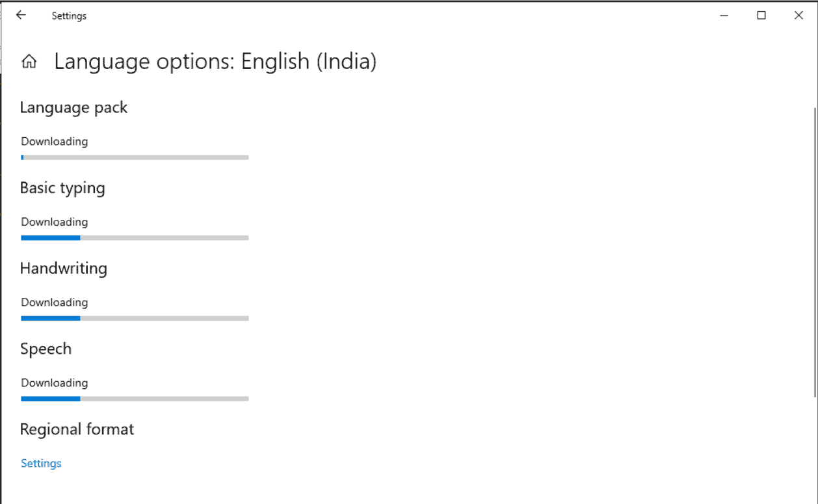Click the Downloading label under Handwriting
The width and height of the screenshot is (818, 504).
pyautogui.click(x=54, y=302)
